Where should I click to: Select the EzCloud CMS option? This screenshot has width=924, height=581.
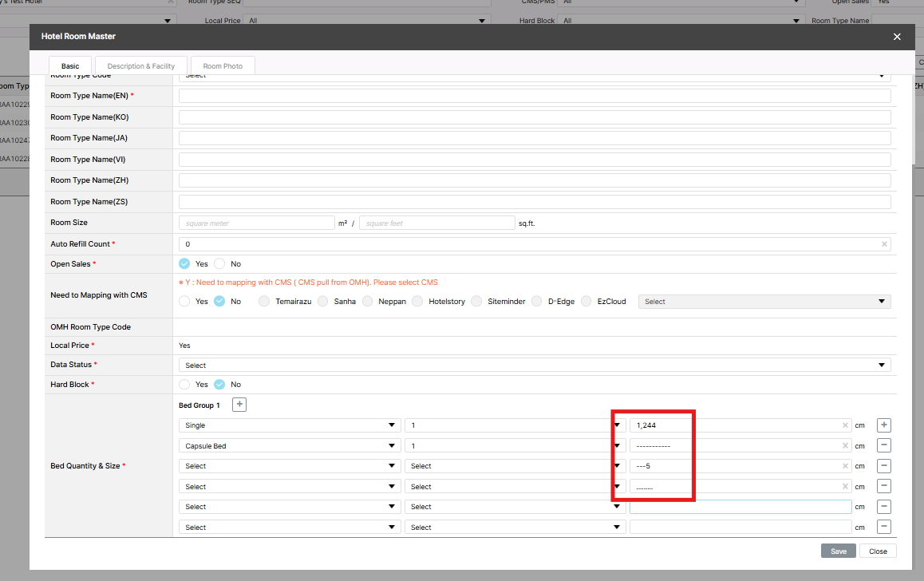(x=586, y=301)
